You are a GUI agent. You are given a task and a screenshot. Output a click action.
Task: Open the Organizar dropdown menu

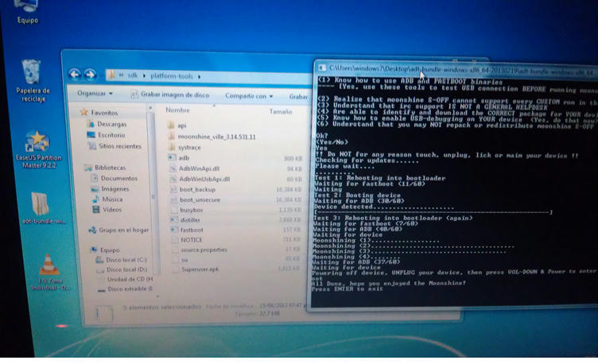click(97, 95)
